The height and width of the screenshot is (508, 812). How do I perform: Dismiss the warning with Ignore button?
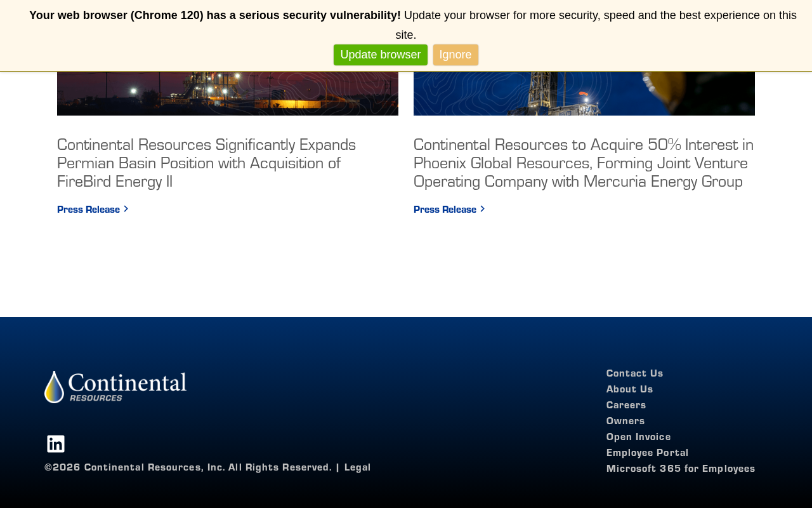click(x=455, y=55)
